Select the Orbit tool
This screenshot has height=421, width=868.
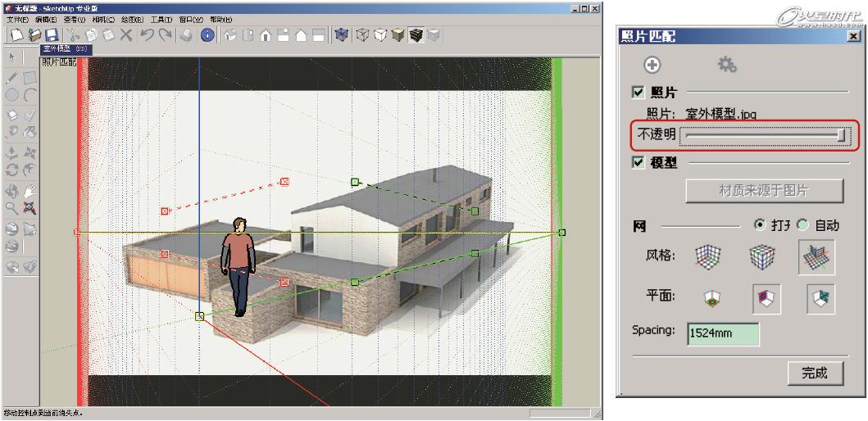tap(11, 191)
